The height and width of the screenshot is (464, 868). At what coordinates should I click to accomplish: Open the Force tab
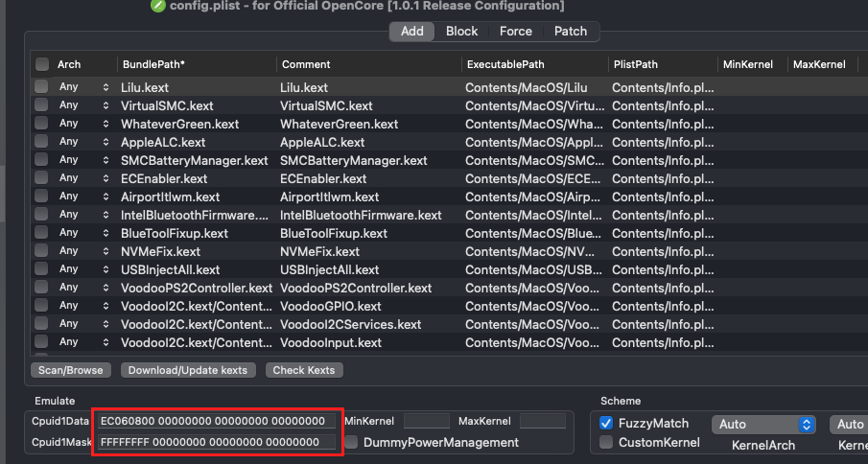[x=515, y=32]
